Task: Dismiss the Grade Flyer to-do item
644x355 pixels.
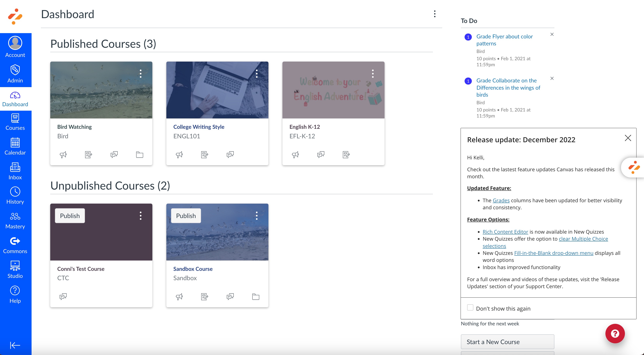Action: (552, 34)
